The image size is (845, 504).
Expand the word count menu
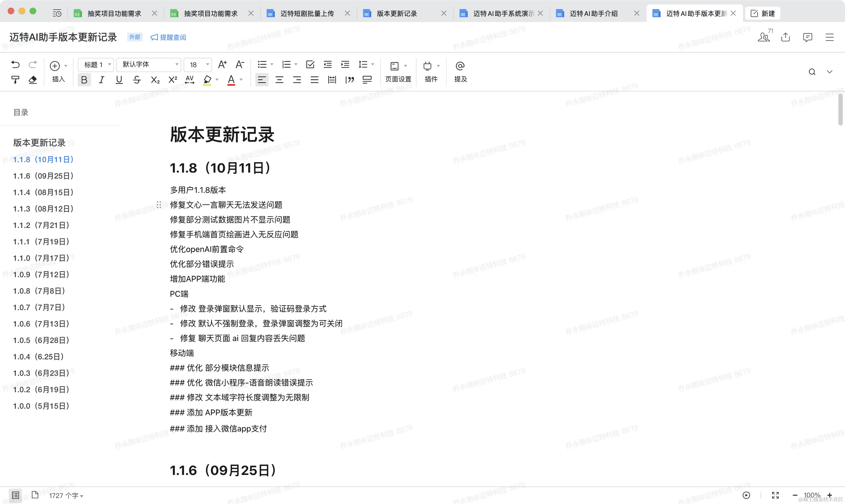pos(66,496)
